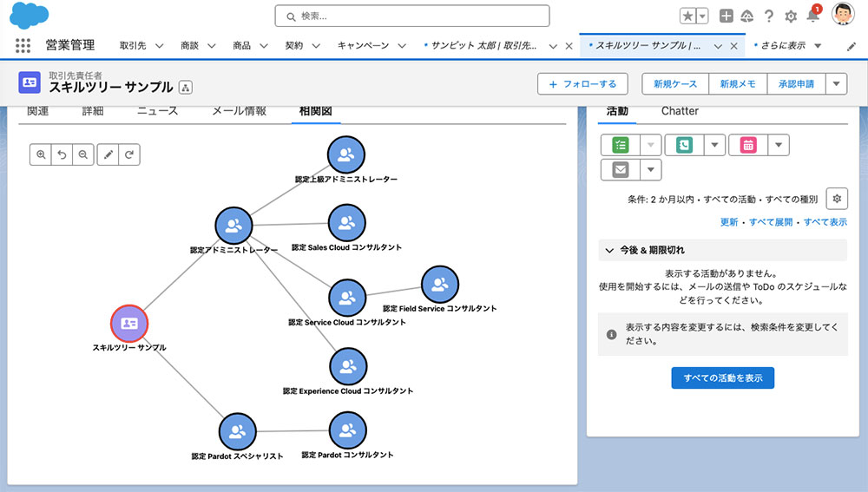Viewport: 868px width, 492px height.
Task: Click the email envelope icon
Action: coord(621,169)
